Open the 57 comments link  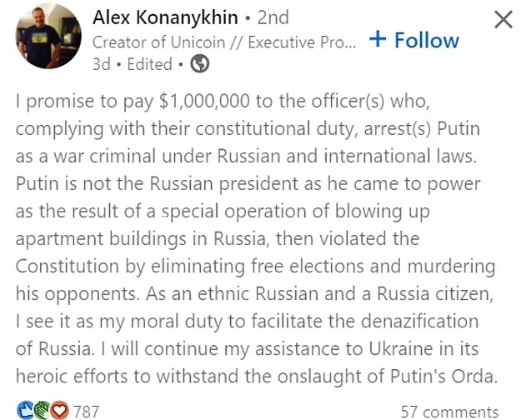[x=449, y=411]
